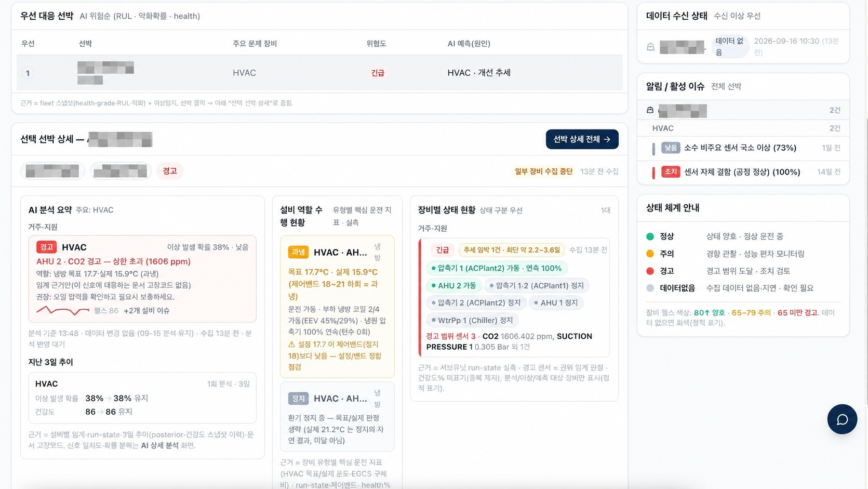Open 선박 상세 전체 button

(582, 139)
